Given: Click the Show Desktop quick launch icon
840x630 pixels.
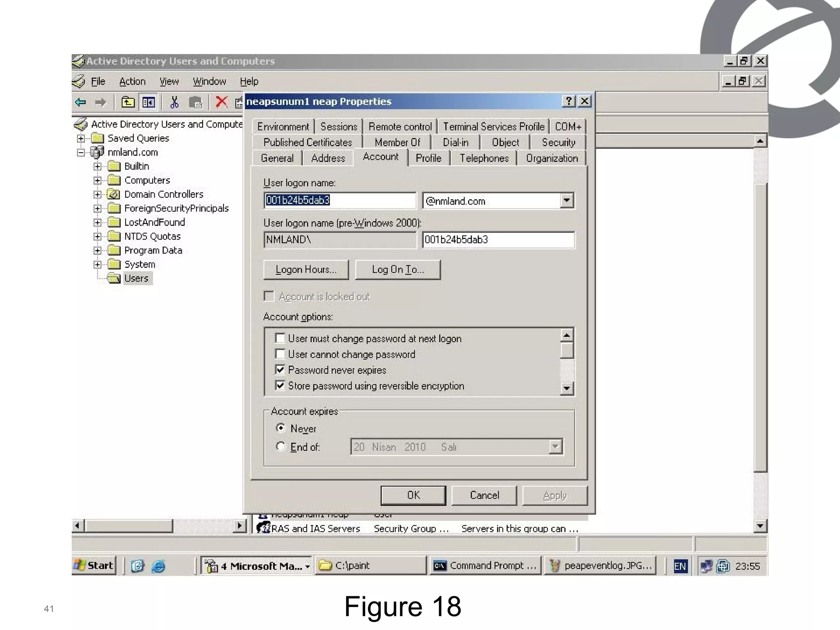Looking at the screenshot, I should (137, 566).
